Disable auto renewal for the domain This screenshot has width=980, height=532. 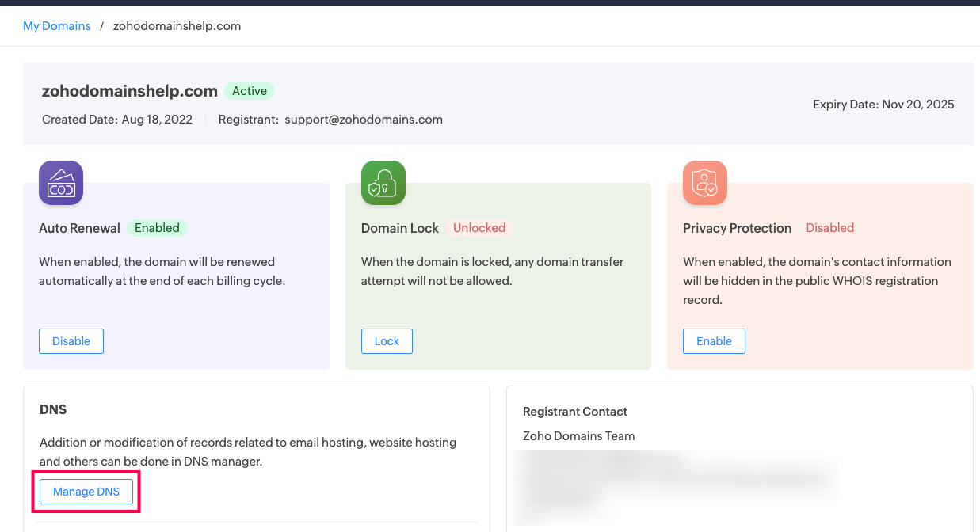pos(71,341)
